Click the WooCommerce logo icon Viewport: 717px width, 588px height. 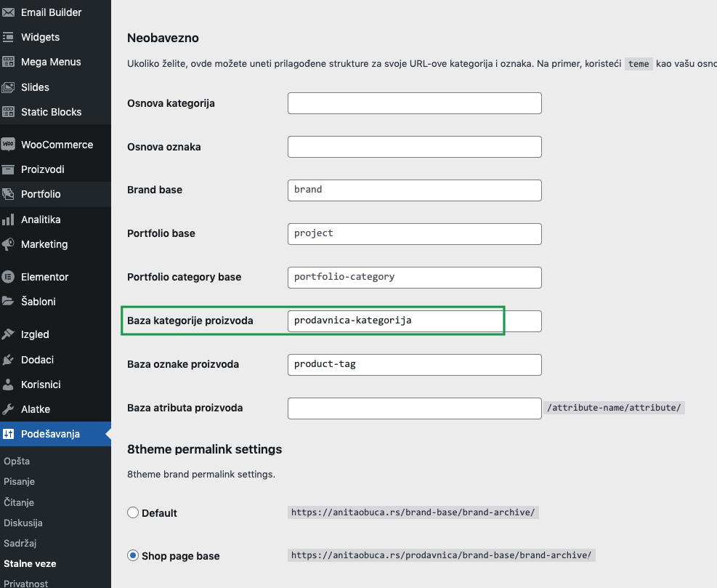click(x=8, y=144)
